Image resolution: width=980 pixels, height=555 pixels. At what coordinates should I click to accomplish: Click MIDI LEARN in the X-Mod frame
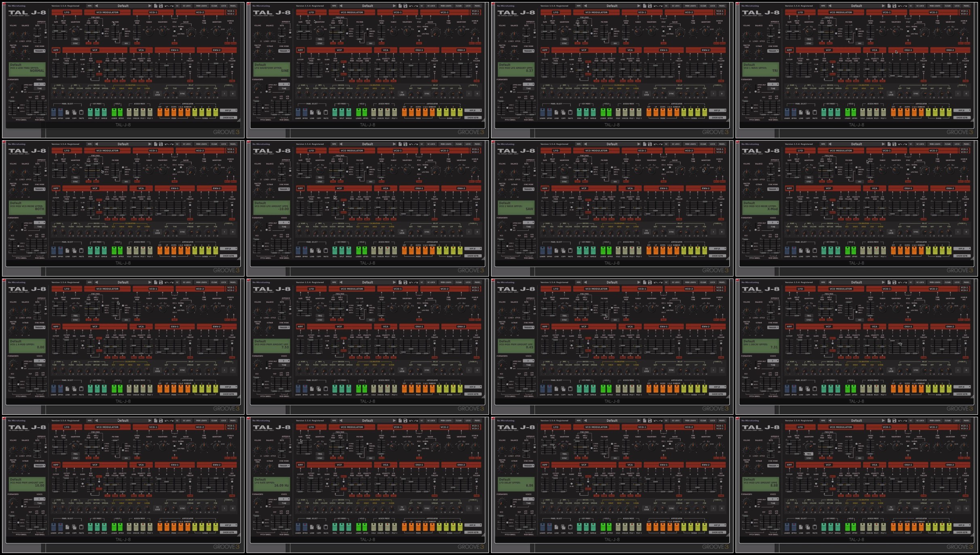click(x=934, y=144)
